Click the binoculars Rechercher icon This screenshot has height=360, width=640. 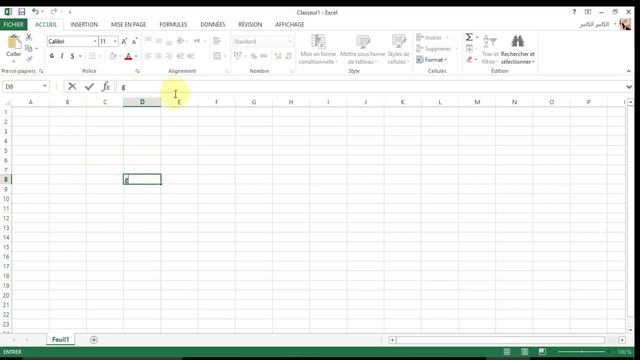[x=518, y=41]
